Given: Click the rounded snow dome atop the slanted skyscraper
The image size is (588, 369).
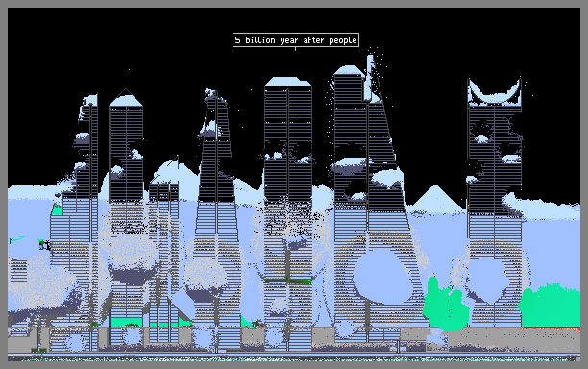Looking at the screenshot, I should [x=349, y=70].
